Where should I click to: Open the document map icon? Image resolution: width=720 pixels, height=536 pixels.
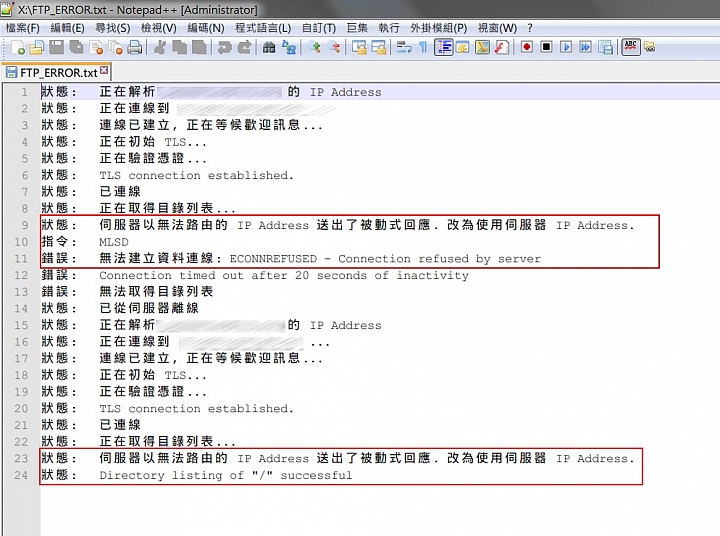pos(482,47)
